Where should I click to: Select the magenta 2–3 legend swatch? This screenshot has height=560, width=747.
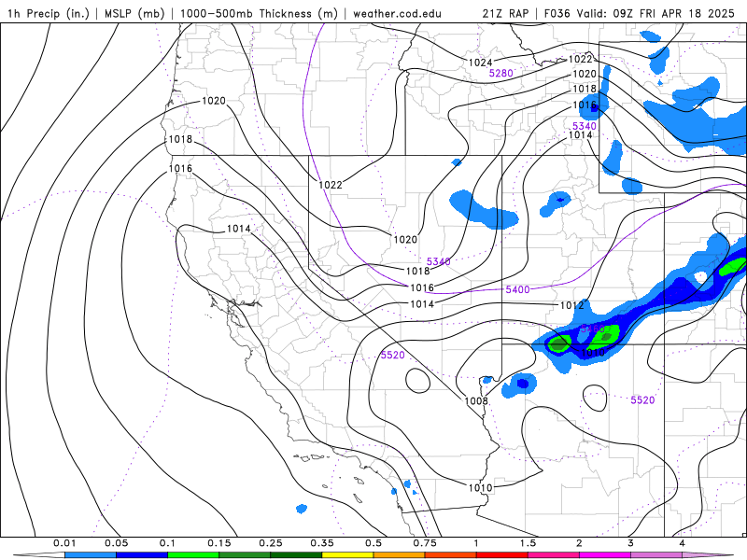tap(605, 555)
